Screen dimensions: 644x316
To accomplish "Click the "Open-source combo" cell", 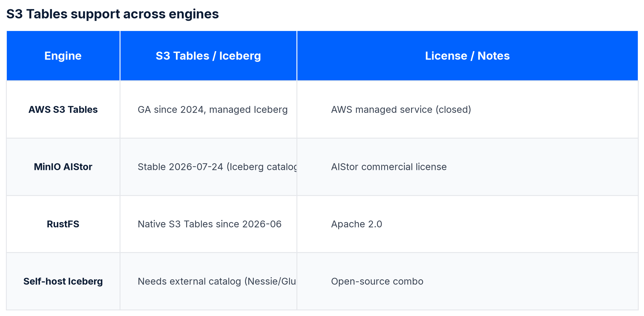I will tap(467, 281).
